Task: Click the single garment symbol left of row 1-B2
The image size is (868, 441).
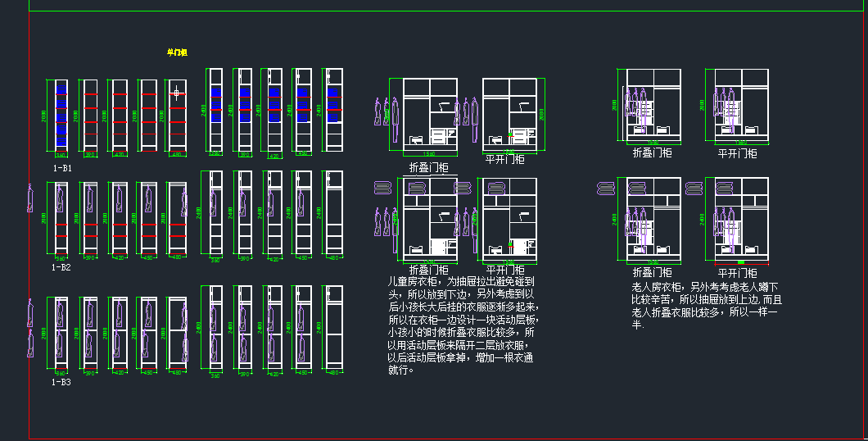Action: coord(30,198)
